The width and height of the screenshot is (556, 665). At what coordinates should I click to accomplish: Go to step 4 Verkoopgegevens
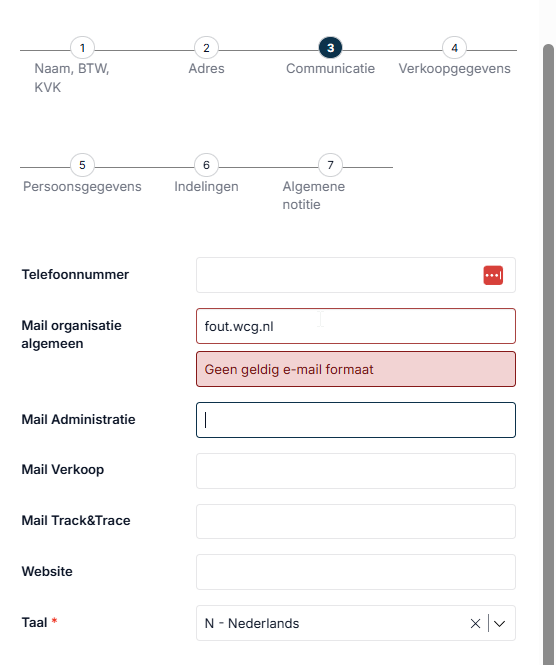coord(454,48)
